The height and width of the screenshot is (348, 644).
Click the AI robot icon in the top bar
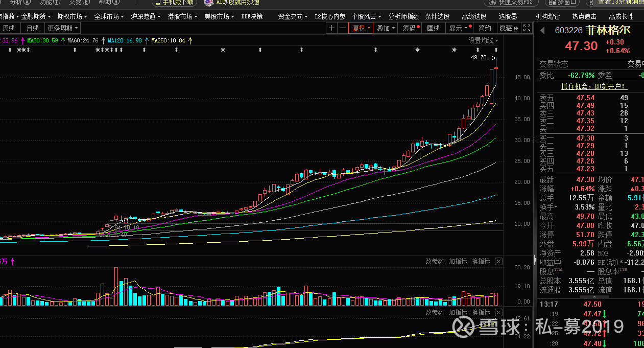(x=209, y=2)
